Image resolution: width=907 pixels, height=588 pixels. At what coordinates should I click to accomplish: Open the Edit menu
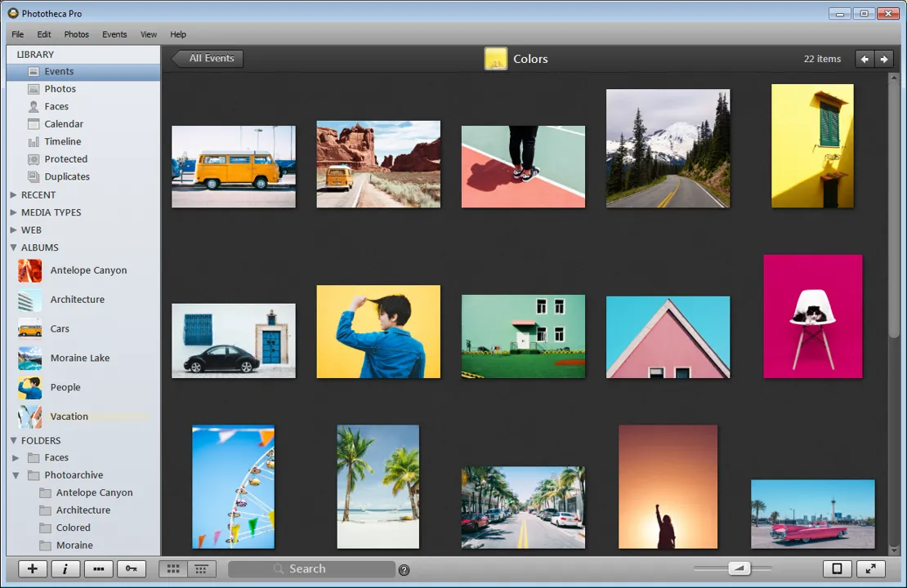point(44,34)
